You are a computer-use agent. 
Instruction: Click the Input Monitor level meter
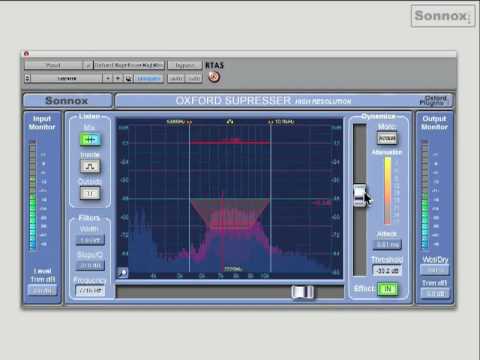pos(33,195)
